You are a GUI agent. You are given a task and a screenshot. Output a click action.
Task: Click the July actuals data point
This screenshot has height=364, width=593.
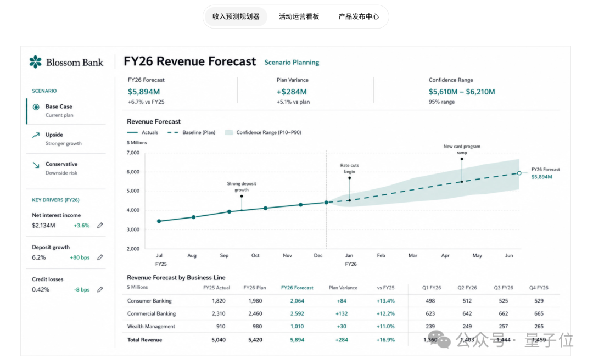pyautogui.click(x=159, y=221)
